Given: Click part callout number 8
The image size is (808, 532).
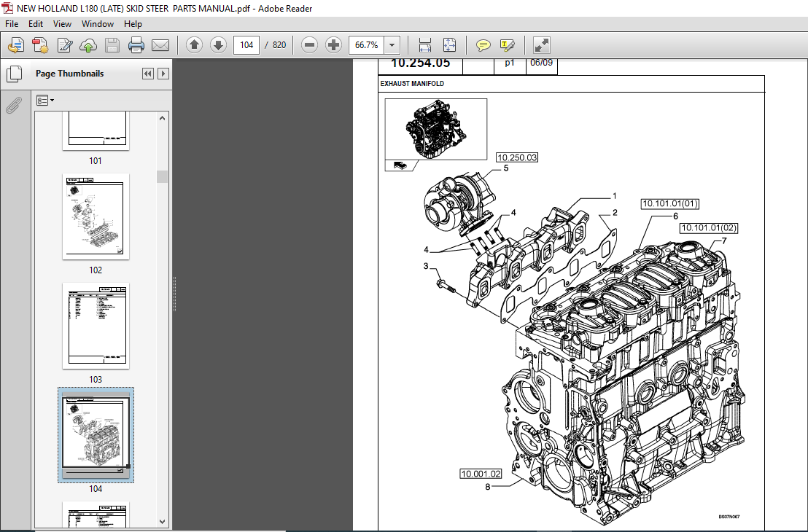Looking at the screenshot, I should [487, 487].
